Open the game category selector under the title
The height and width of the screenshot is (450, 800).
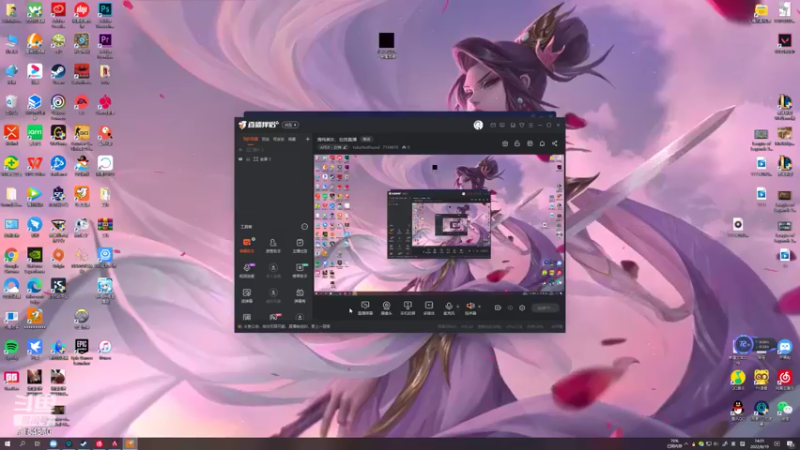[x=333, y=147]
